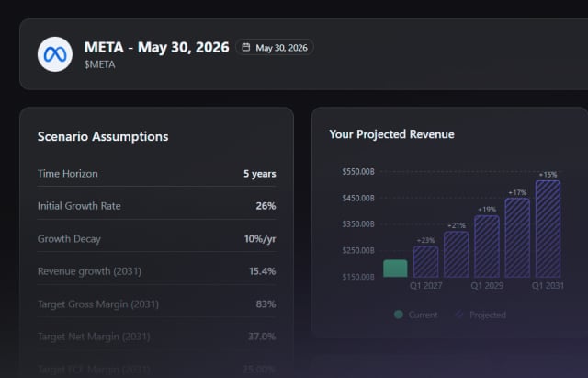The height and width of the screenshot is (378, 588).
Task: Toggle the Projected legend item
Action: point(481,315)
